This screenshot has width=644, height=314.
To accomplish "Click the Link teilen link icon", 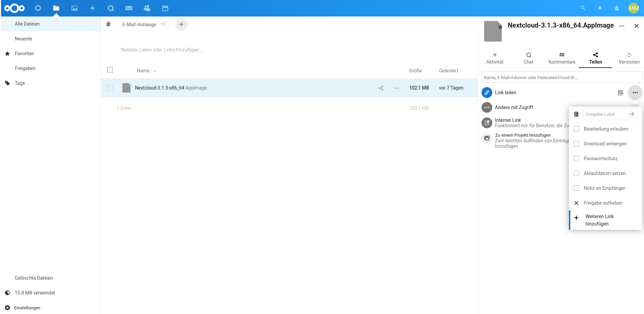I will [487, 93].
